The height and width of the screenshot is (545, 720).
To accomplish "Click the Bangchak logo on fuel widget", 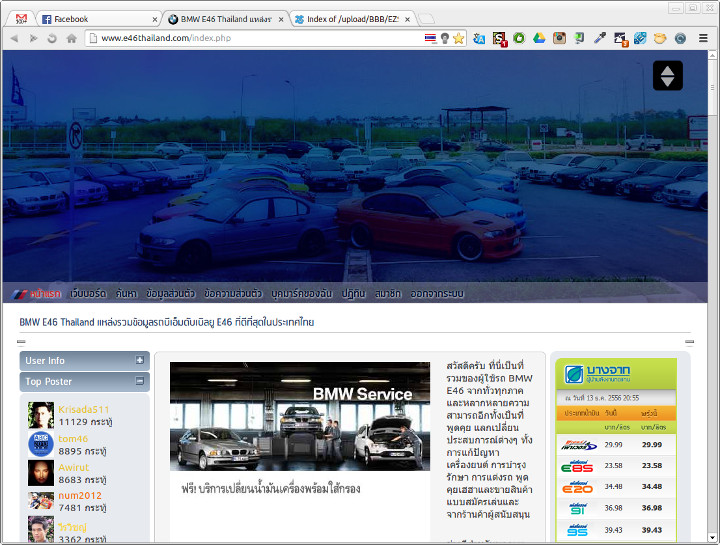I will coord(598,374).
